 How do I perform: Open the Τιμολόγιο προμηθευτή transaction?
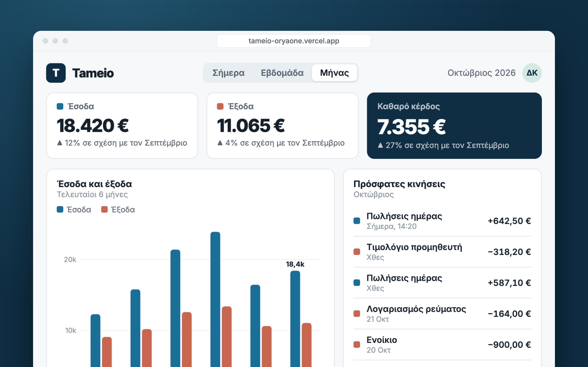click(442, 252)
